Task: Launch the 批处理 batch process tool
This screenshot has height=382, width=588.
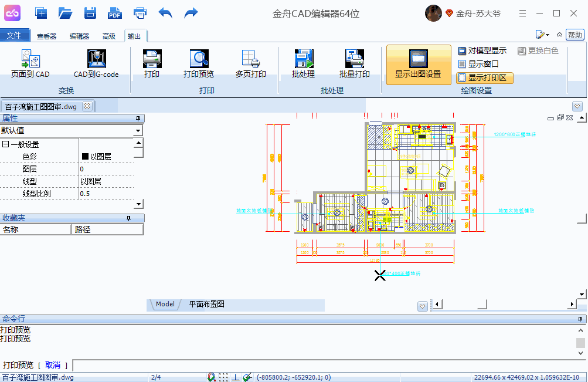Action: pos(303,59)
